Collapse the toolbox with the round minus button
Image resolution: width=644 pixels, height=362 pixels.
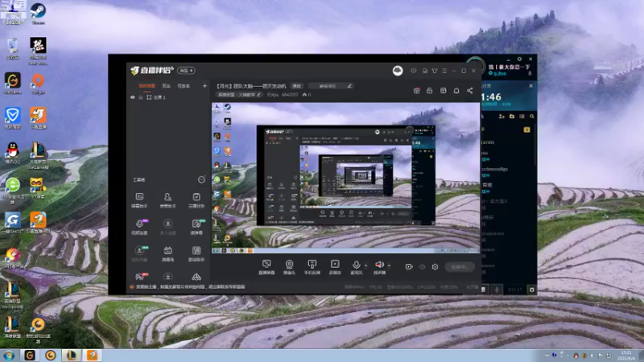(x=201, y=179)
